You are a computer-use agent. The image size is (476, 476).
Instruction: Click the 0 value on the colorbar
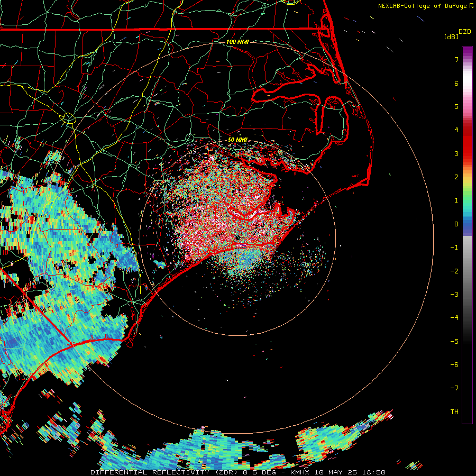click(x=456, y=224)
